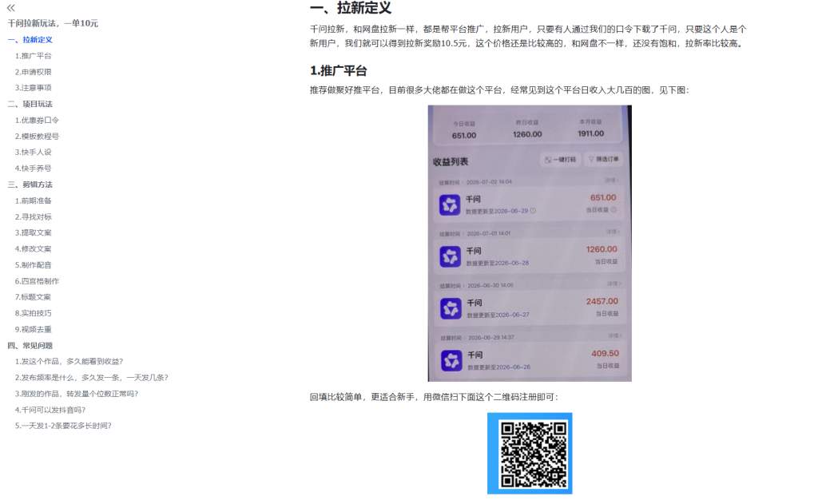Go to outline item 9.视频去重
The image size is (818, 504).
34,330
